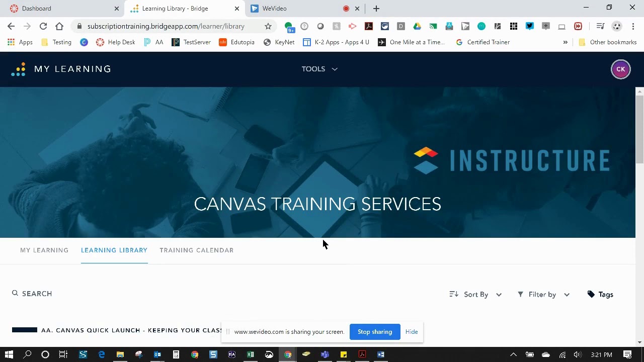Viewport: 644px width, 362px height.
Task: Select the Learning Library tab
Action: (114, 250)
